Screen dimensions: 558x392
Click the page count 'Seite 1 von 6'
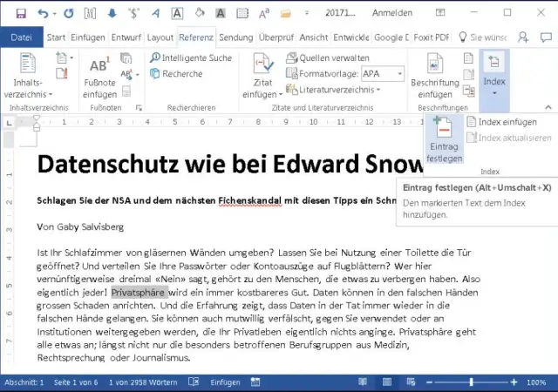tap(76, 382)
